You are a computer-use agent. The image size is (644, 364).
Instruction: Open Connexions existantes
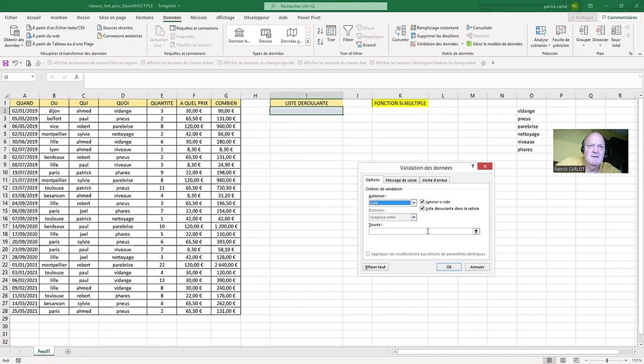pos(119,36)
